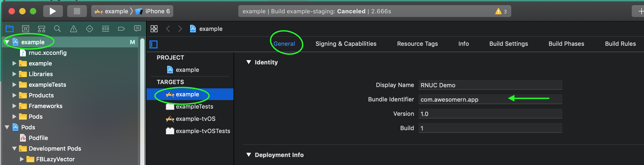Collapse the Identity section
Screen dimensions: 644x165
tap(249, 62)
